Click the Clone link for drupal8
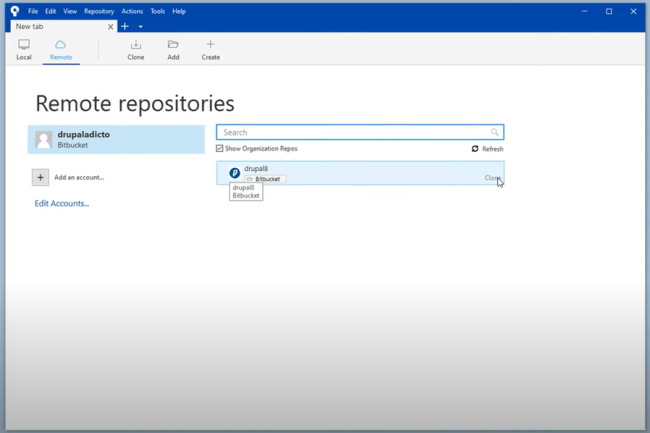Viewport: 650px width, 433px height. coord(493,178)
